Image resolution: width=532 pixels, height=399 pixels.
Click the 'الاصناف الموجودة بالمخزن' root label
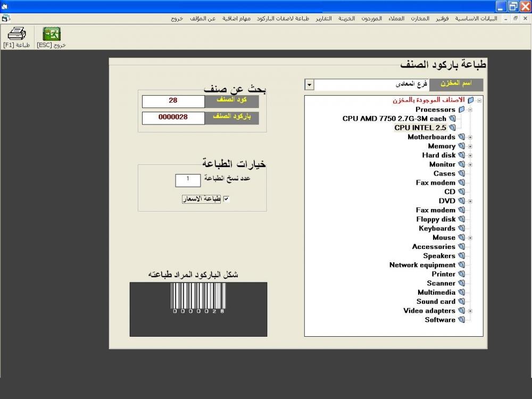(x=428, y=100)
